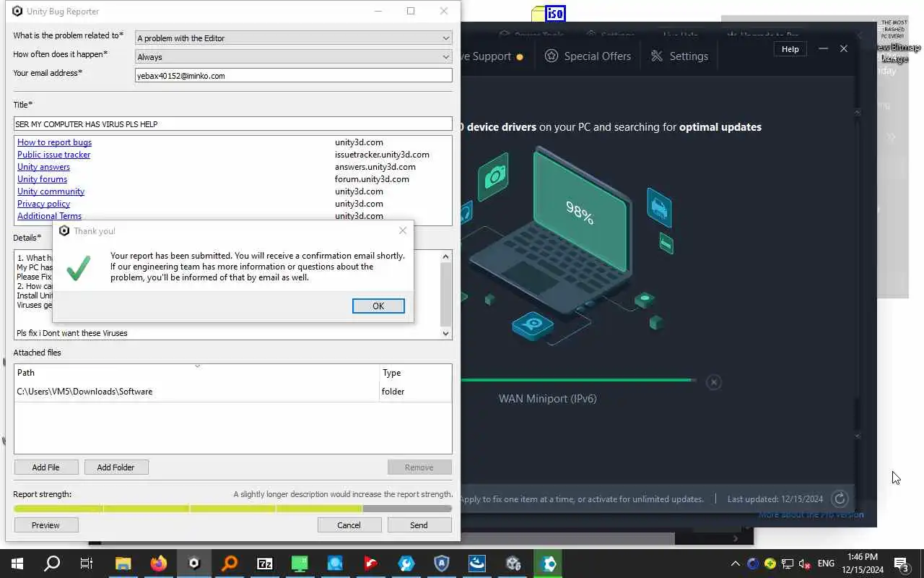The height and width of the screenshot is (578, 924).
Task: Click OK in the Thank you dialog
Action: (x=378, y=306)
